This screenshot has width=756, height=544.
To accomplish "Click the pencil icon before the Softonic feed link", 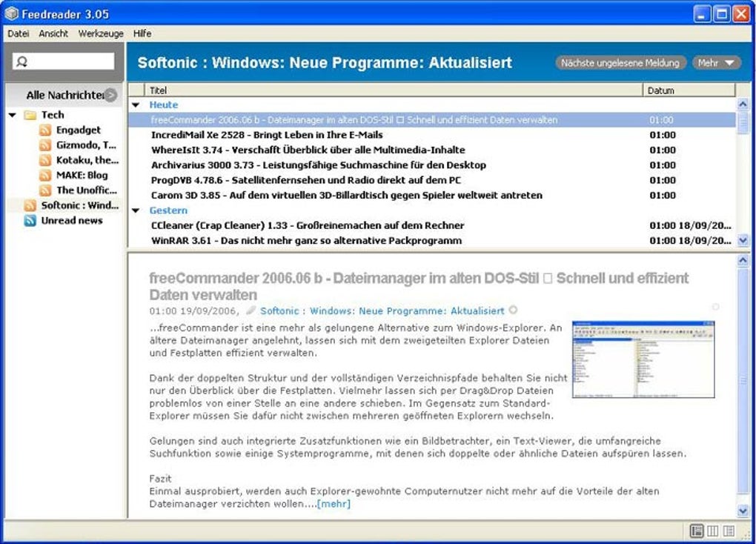I will click(x=251, y=310).
